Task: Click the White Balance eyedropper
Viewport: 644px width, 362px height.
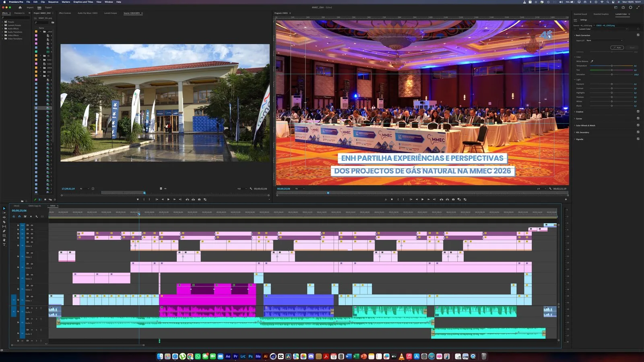Action: point(592,61)
